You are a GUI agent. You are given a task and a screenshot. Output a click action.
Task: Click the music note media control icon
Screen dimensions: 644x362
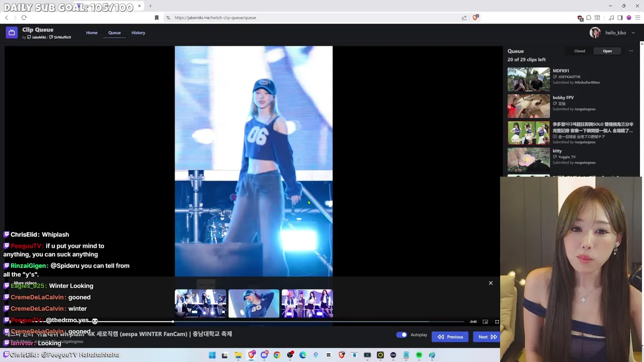[611, 18]
